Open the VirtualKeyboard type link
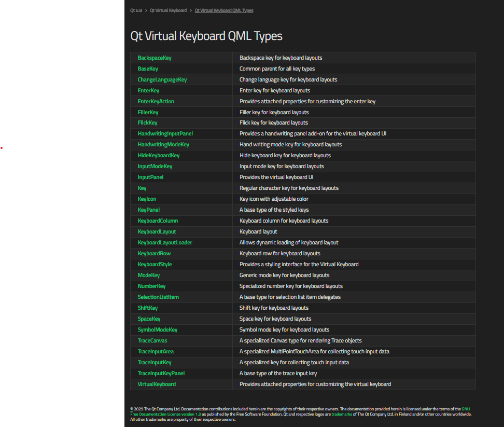The image size is (504, 427). [157, 384]
